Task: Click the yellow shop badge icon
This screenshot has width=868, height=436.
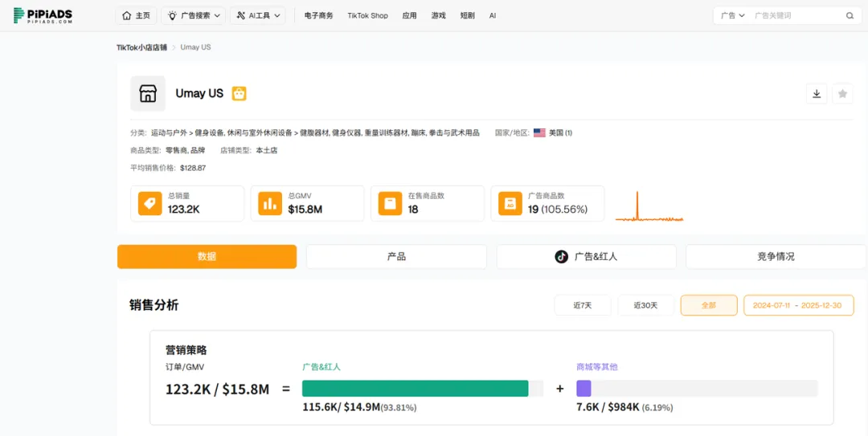Action: [x=240, y=94]
